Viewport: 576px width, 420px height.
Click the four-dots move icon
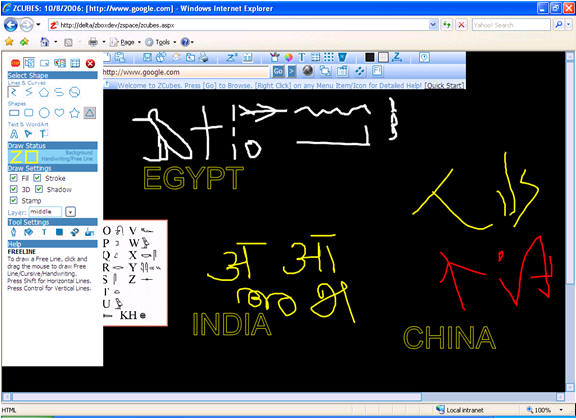360,71
